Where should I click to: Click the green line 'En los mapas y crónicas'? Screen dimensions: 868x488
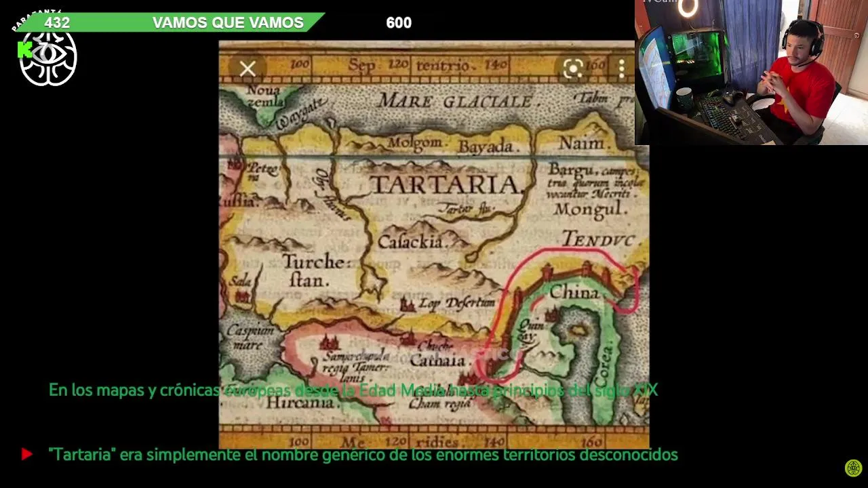[353, 390]
